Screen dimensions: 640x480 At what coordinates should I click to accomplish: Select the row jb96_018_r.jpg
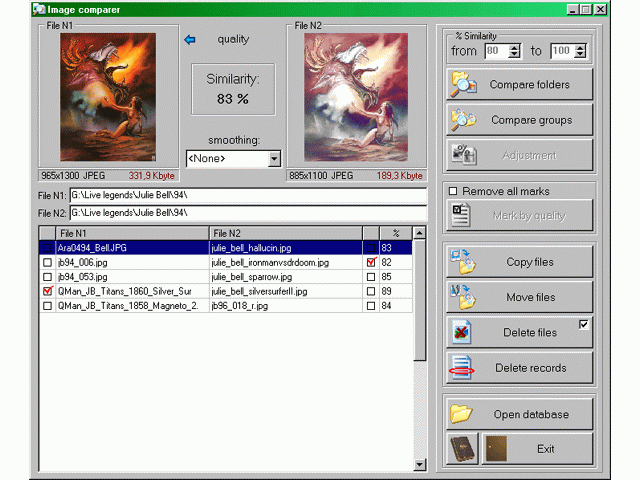pos(226,306)
